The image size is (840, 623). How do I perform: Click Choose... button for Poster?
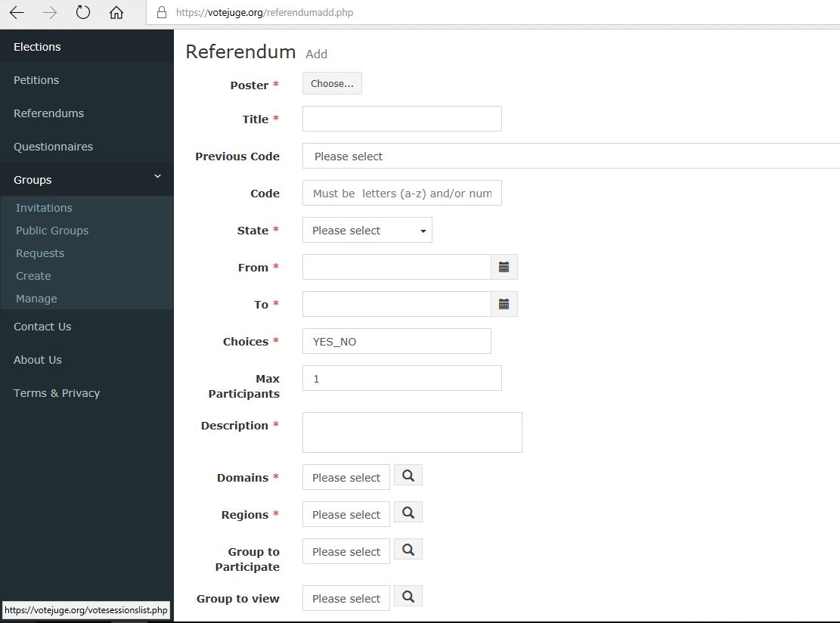point(332,83)
